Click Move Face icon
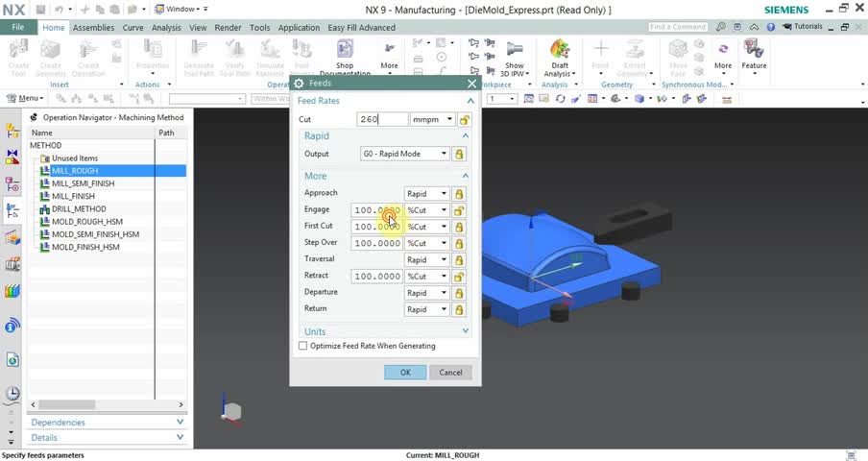 pos(678,59)
